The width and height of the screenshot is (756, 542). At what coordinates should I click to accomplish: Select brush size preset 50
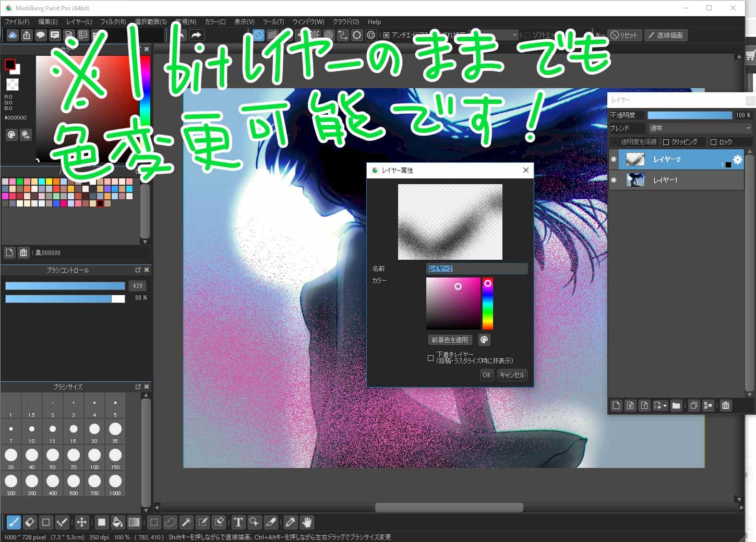(53, 457)
